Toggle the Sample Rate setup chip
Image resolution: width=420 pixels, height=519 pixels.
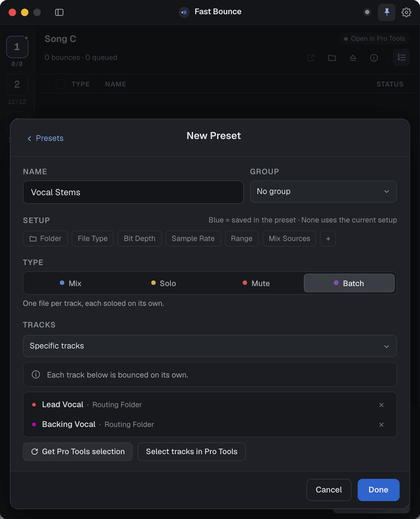tap(193, 238)
